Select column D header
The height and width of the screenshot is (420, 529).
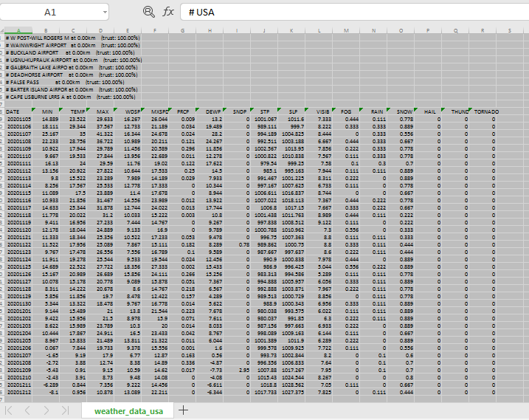click(100, 30)
